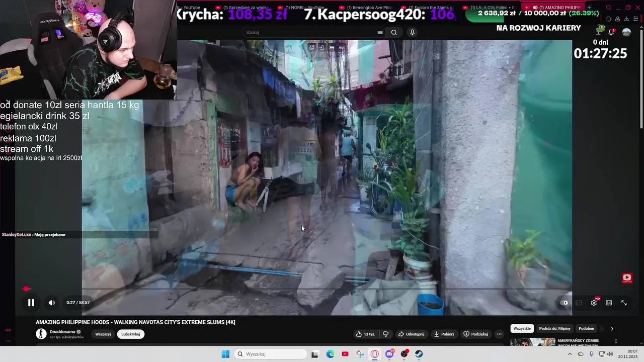
Task: Click the Podziękuj thanks button
Action: click(475, 334)
